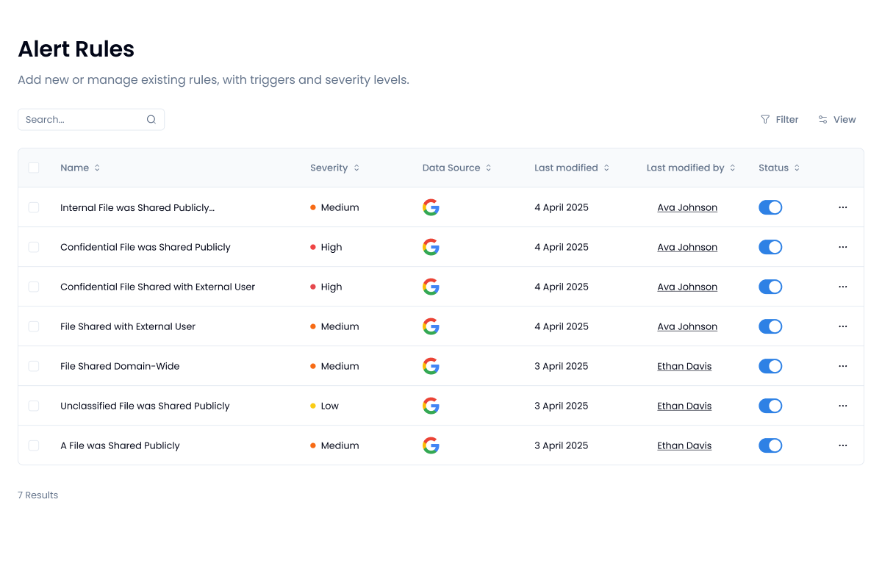Click the three-dot menu for A File was Shared Publicly

[x=842, y=445]
